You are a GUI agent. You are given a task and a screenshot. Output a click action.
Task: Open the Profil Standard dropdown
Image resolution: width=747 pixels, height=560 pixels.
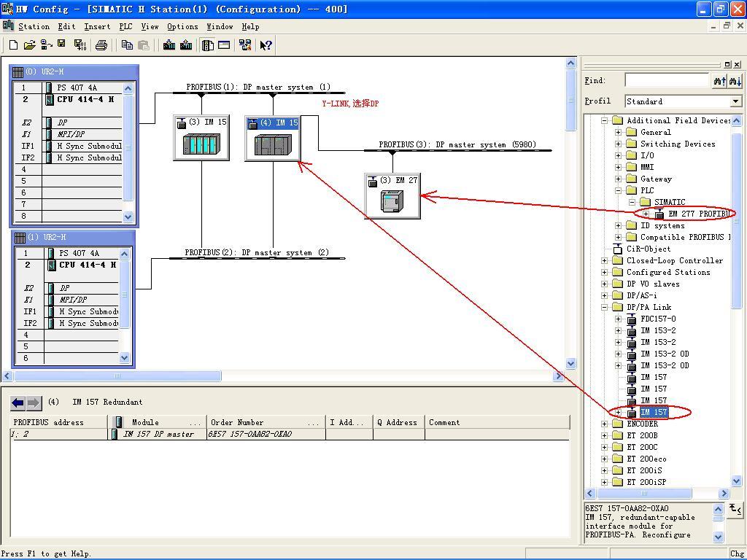point(735,101)
